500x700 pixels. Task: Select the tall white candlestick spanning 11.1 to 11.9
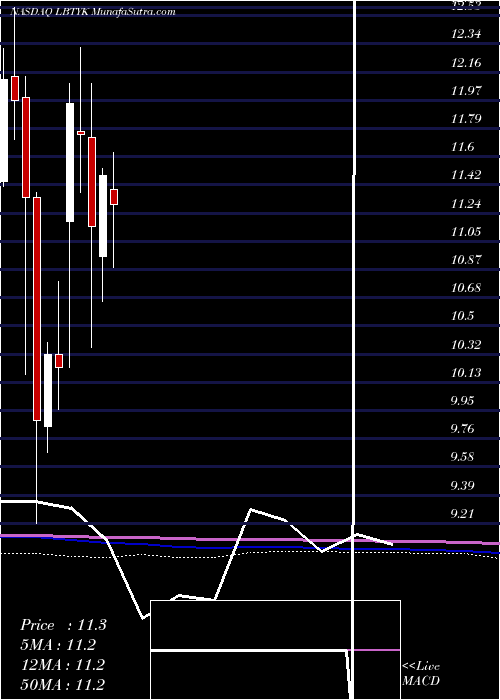[70, 162]
